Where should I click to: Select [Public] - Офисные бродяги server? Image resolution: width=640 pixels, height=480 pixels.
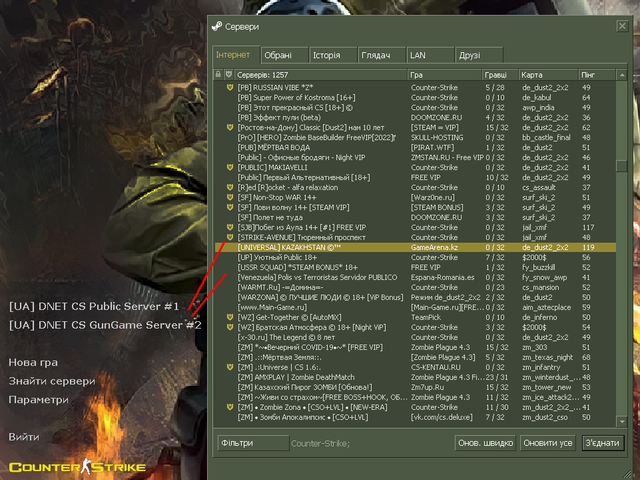point(415,158)
